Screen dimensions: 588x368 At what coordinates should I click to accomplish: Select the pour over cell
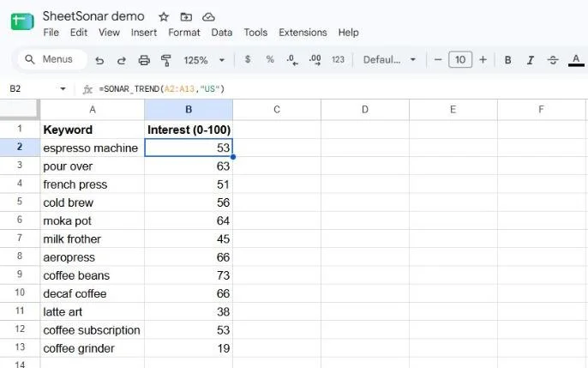[x=93, y=166]
